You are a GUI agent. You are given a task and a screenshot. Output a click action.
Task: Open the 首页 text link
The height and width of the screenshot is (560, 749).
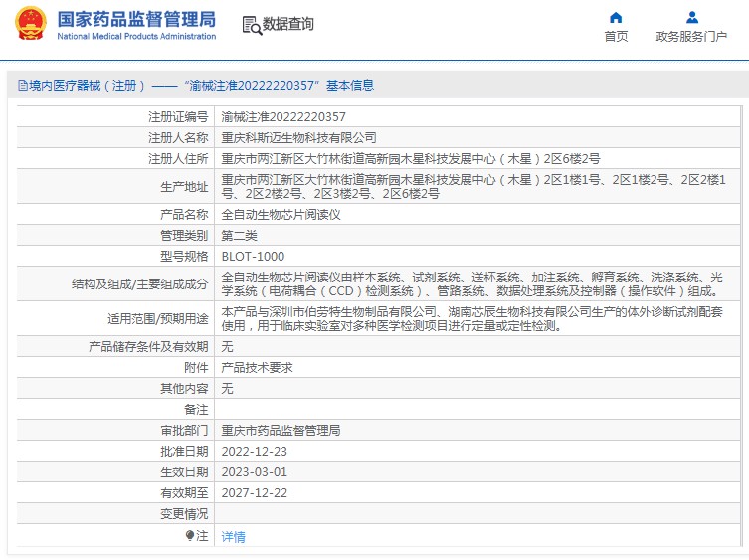pyautogui.click(x=616, y=37)
